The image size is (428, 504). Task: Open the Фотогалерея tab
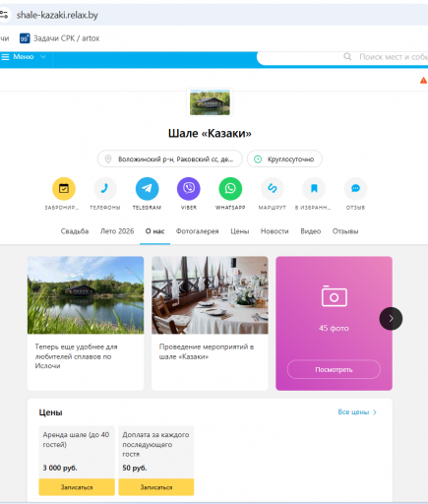[197, 231]
